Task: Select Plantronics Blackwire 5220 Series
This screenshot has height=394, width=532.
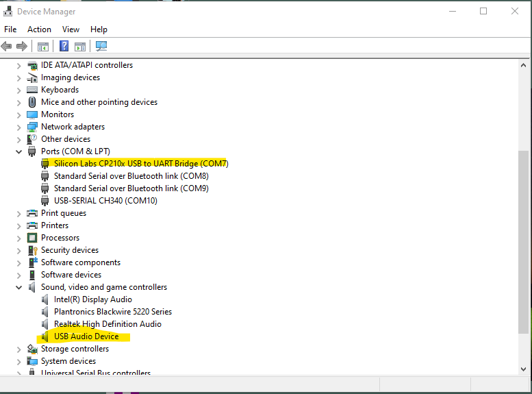Action: [113, 312]
